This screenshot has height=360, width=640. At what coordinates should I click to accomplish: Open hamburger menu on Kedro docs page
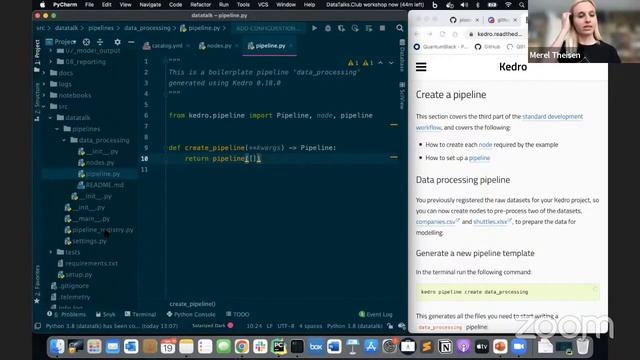click(421, 67)
